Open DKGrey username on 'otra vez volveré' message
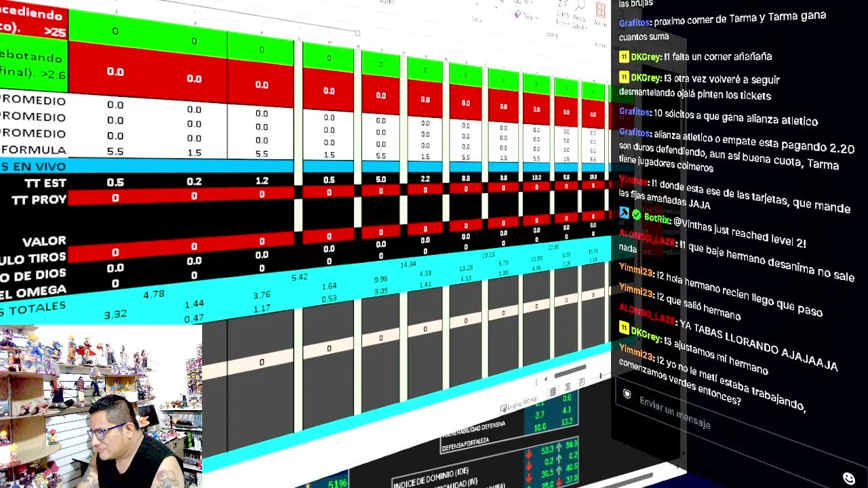The image size is (868, 488). [x=646, y=79]
